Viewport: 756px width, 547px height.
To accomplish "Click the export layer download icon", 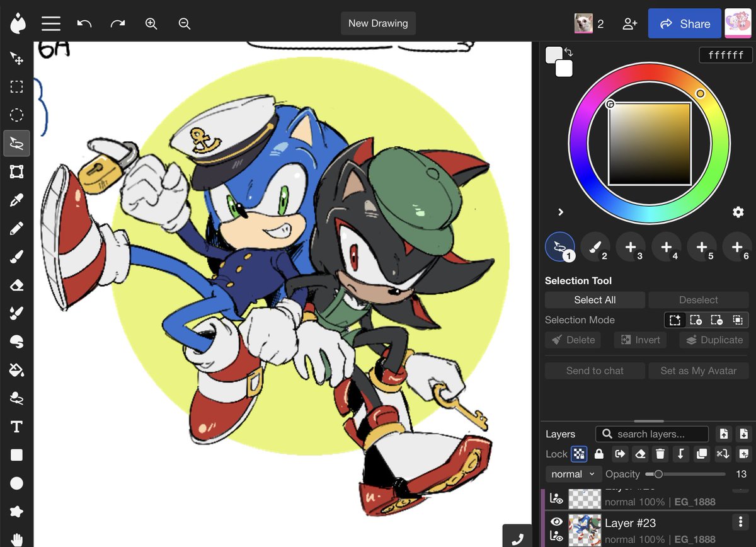I will pos(744,434).
